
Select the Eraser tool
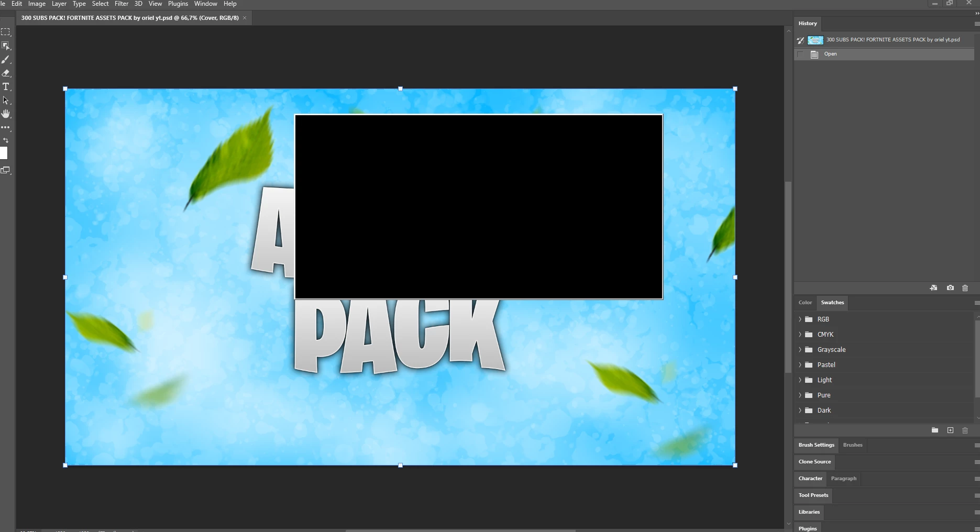[6, 73]
